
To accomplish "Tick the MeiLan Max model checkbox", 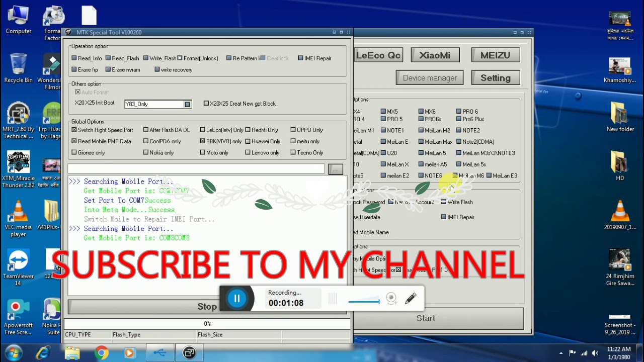I will [x=421, y=142].
